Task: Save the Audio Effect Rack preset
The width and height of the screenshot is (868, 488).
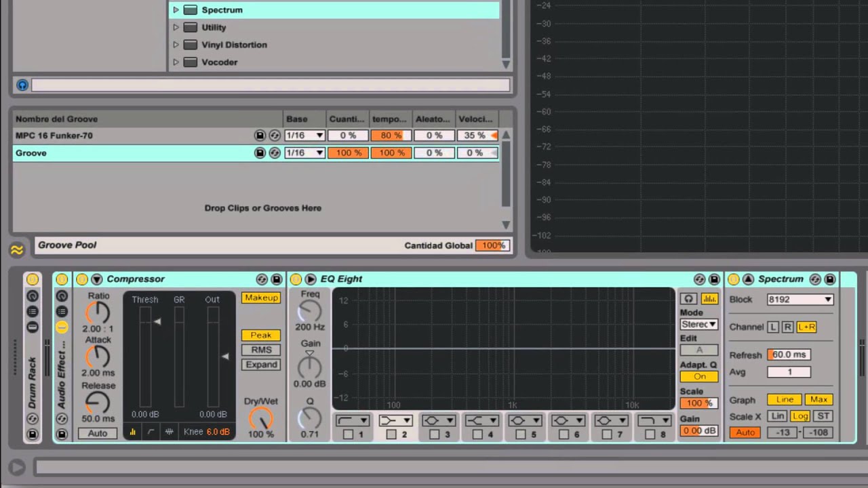Action: coord(62,434)
